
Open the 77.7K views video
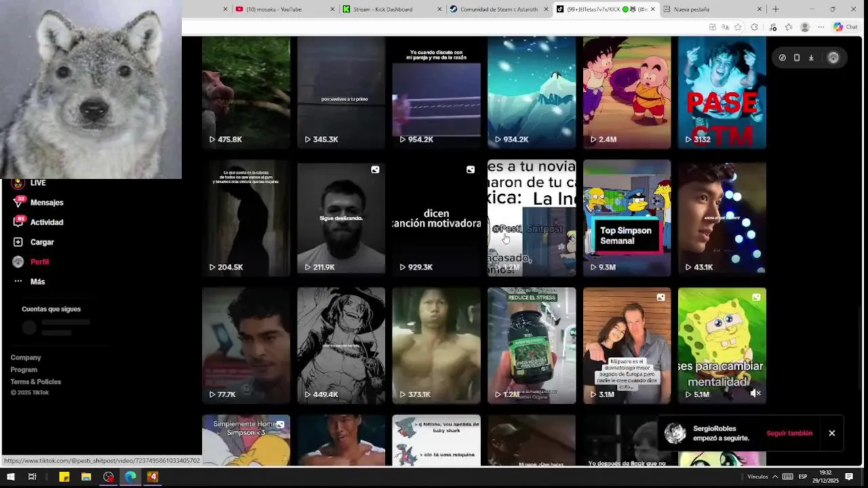tap(246, 346)
